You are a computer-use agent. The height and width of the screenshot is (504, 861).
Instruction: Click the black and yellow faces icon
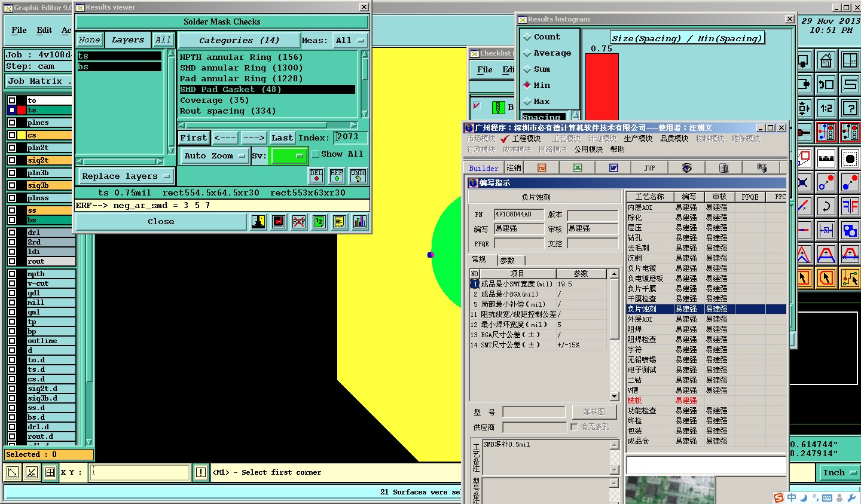(258, 222)
